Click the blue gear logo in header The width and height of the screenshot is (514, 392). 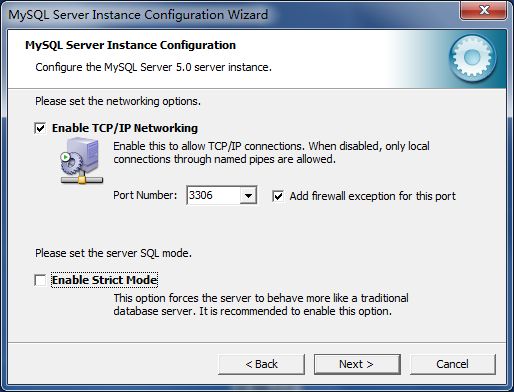tap(472, 58)
